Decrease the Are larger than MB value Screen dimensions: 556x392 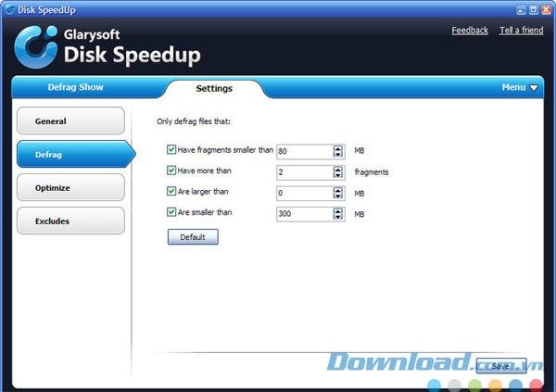tap(337, 196)
